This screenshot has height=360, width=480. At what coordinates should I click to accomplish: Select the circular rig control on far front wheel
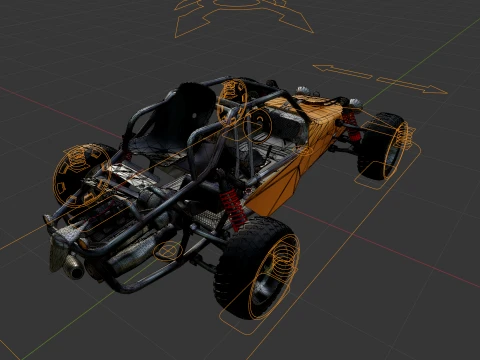[x=396, y=150]
